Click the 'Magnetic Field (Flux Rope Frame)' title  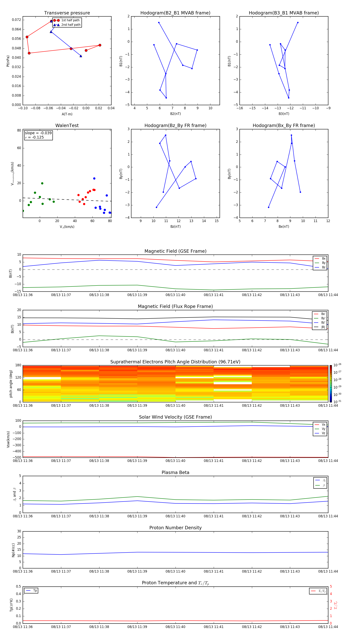pyautogui.click(x=175, y=307)
